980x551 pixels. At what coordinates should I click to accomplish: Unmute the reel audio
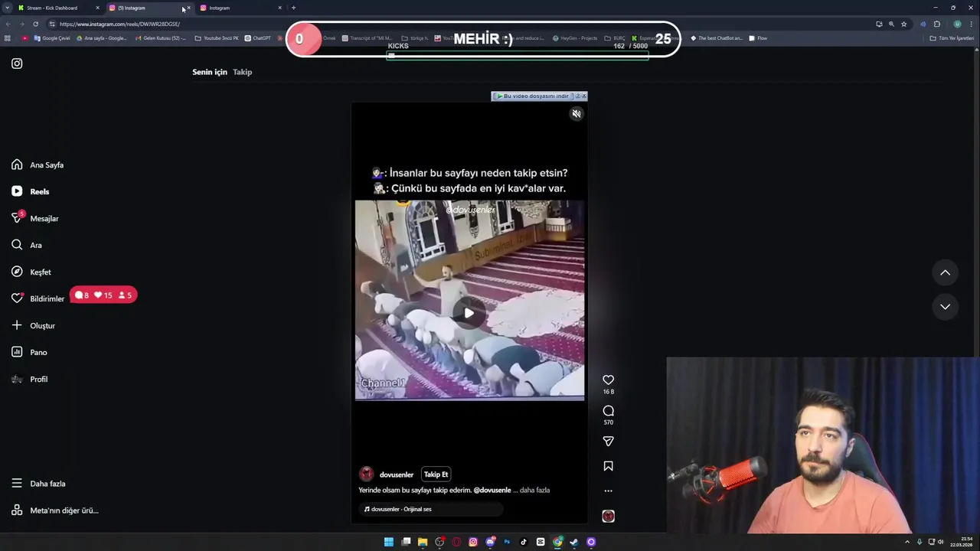(577, 114)
